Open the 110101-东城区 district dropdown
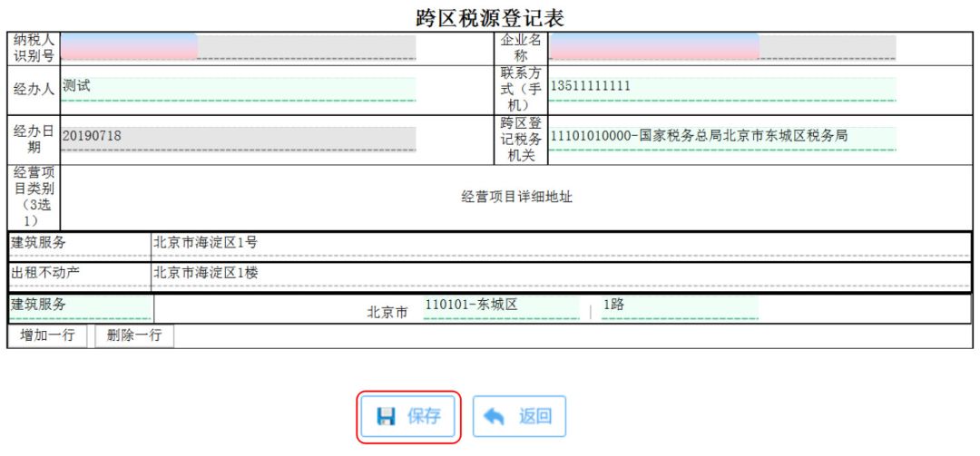 click(501, 308)
